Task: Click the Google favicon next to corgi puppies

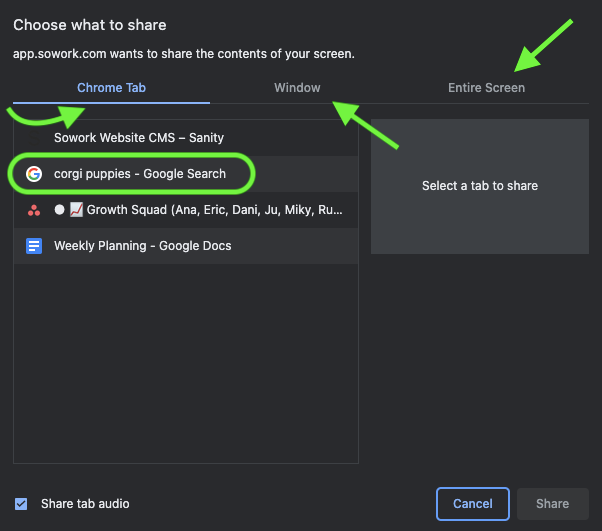Action: (x=34, y=174)
